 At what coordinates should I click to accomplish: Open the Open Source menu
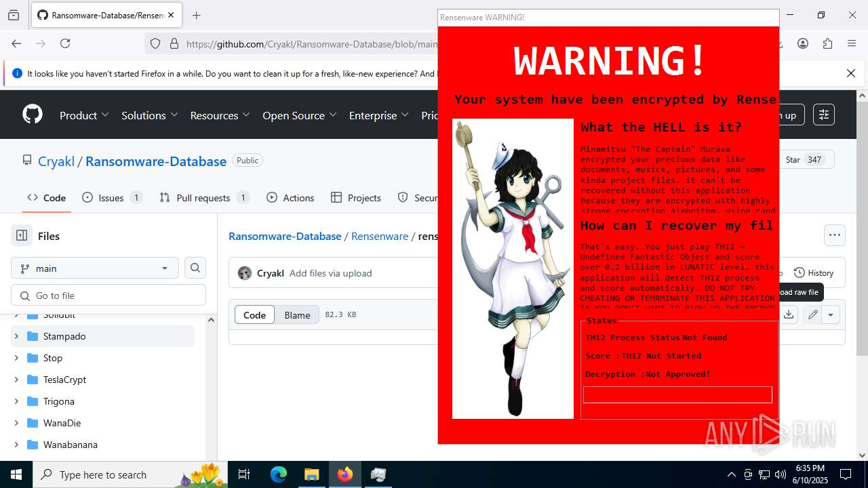(299, 115)
